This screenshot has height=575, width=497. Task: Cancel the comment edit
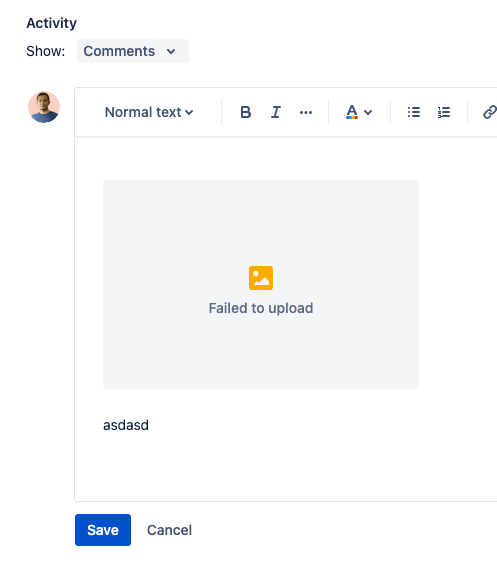pyautogui.click(x=169, y=530)
